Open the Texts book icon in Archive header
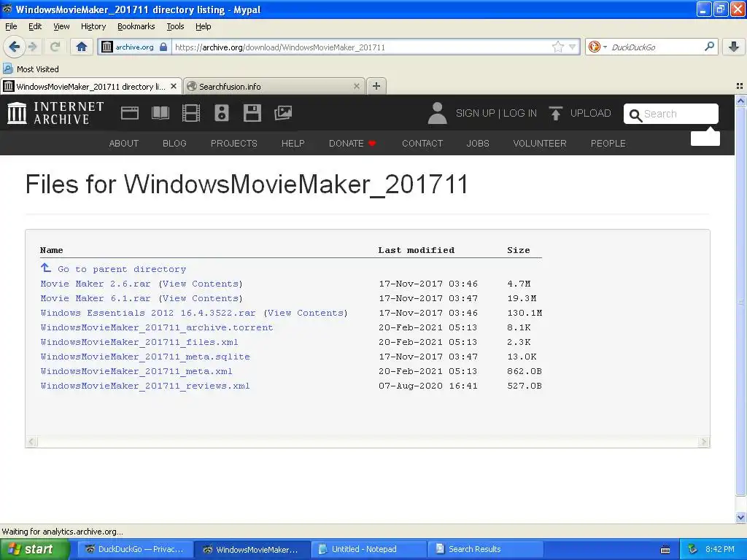The width and height of the screenshot is (747, 560). [x=160, y=113]
